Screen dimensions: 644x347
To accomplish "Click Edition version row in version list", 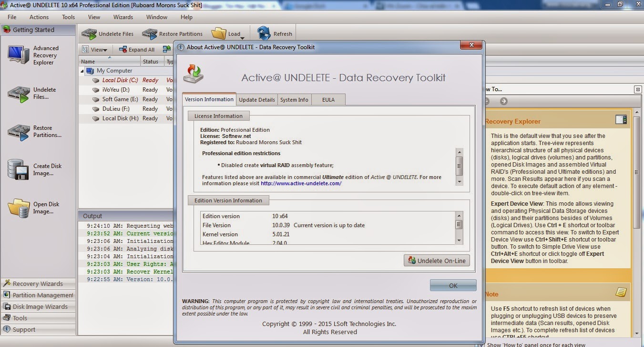I will (x=328, y=216).
